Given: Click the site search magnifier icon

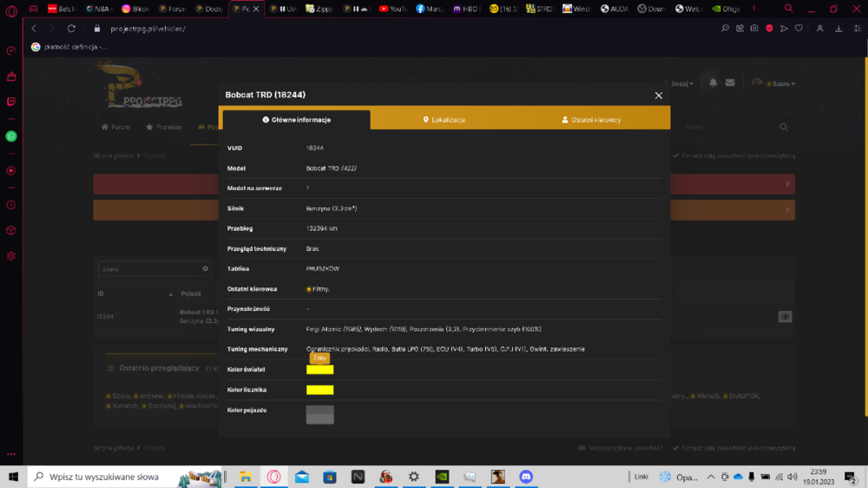Looking at the screenshot, I should click(783, 127).
